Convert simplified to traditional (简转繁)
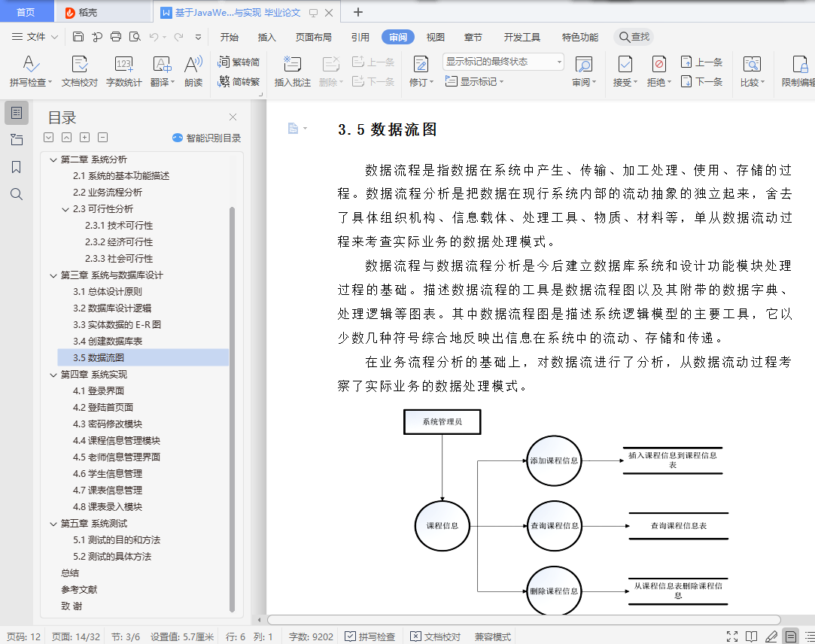 pos(239,81)
